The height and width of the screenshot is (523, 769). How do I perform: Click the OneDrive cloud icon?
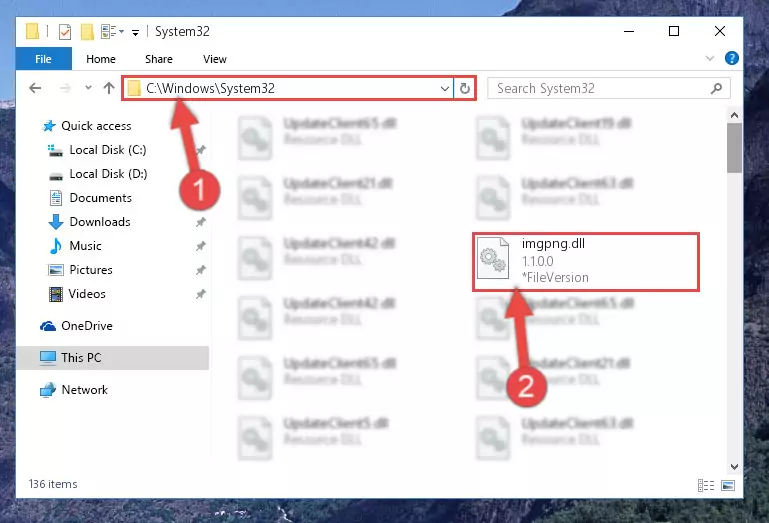(x=48, y=326)
